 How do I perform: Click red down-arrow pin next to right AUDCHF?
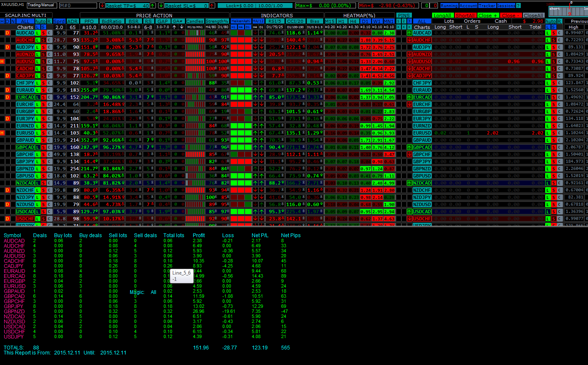[x=410, y=40]
